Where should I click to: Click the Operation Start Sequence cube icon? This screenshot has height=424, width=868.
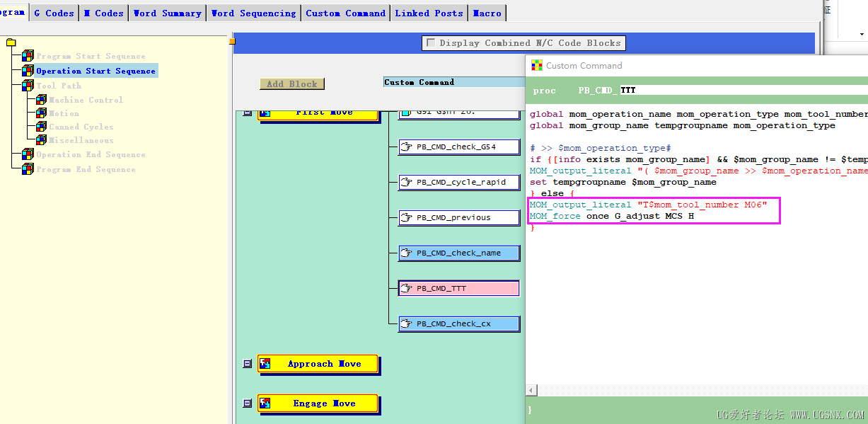(x=28, y=71)
